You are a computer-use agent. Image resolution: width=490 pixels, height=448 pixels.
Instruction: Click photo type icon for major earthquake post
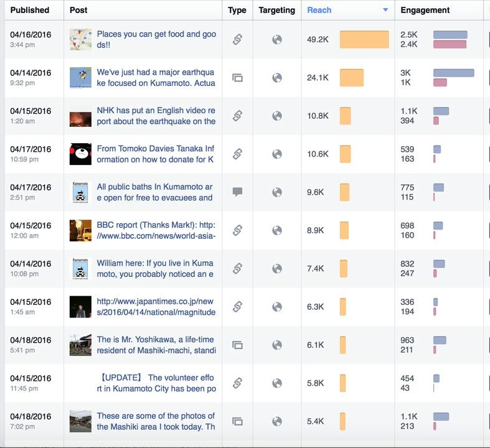pyautogui.click(x=237, y=78)
